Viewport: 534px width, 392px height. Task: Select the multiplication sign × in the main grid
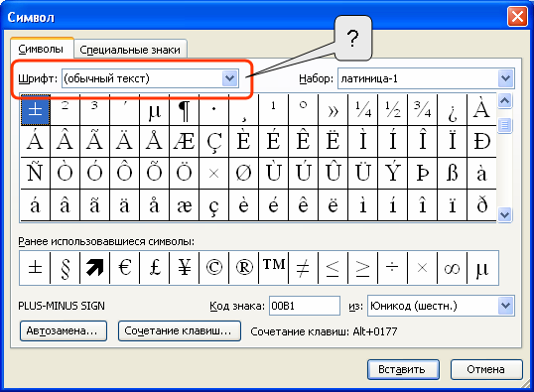(214, 173)
